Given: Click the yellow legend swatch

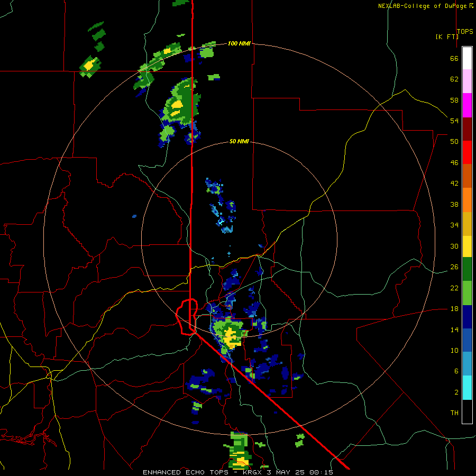Looking at the screenshot, I should point(467,246).
